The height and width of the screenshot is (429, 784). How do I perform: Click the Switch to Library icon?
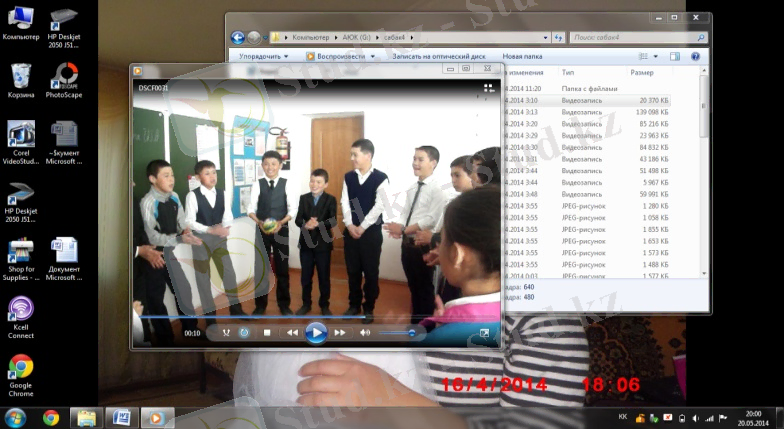coord(489,88)
